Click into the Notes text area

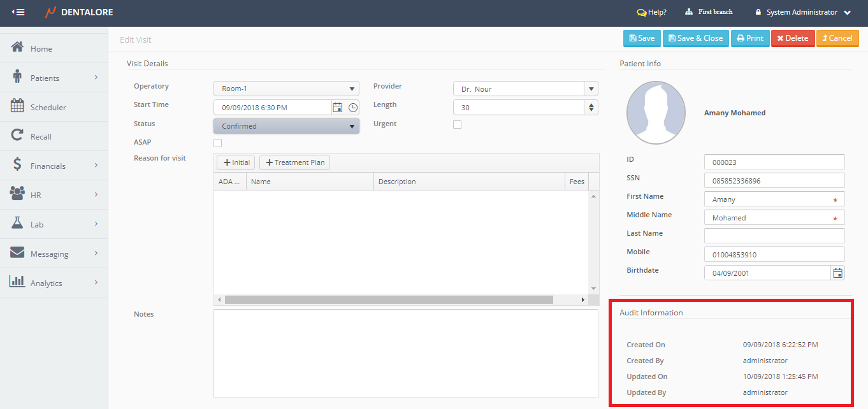click(x=405, y=353)
